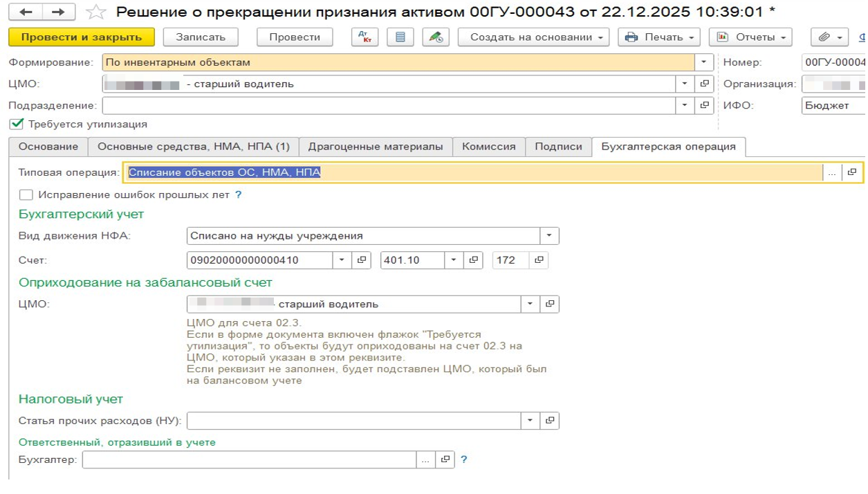Add document to favorites star
This screenshot has height=494, width=868.
[x=95, y=12]
